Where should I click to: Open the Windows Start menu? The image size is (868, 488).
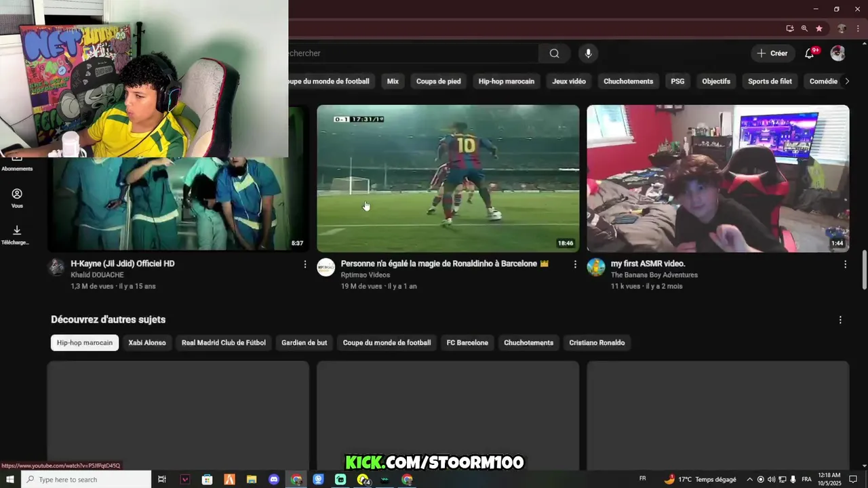tap(10, 479)
